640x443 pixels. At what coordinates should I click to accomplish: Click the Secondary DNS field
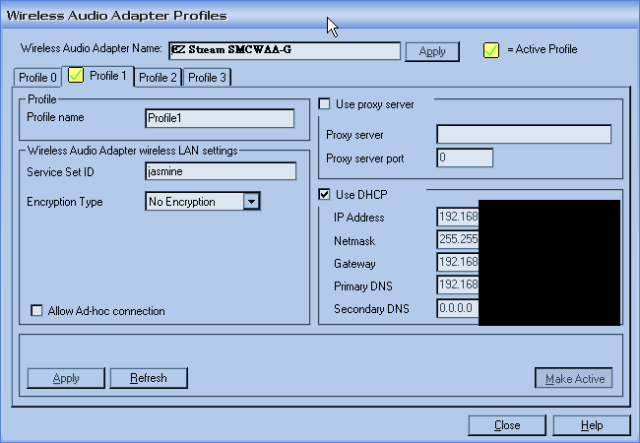coord(458,308)
